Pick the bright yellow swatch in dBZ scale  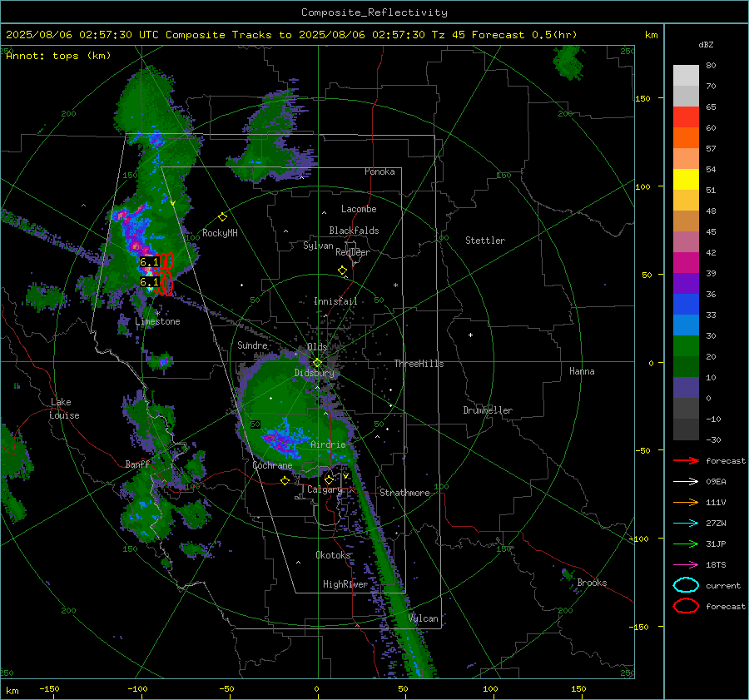(x=686, y=179)
